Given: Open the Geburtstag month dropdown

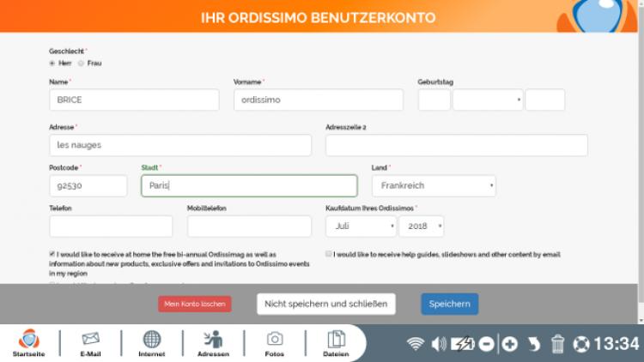Looking at the screenshot, I should (x=488, y=100).
